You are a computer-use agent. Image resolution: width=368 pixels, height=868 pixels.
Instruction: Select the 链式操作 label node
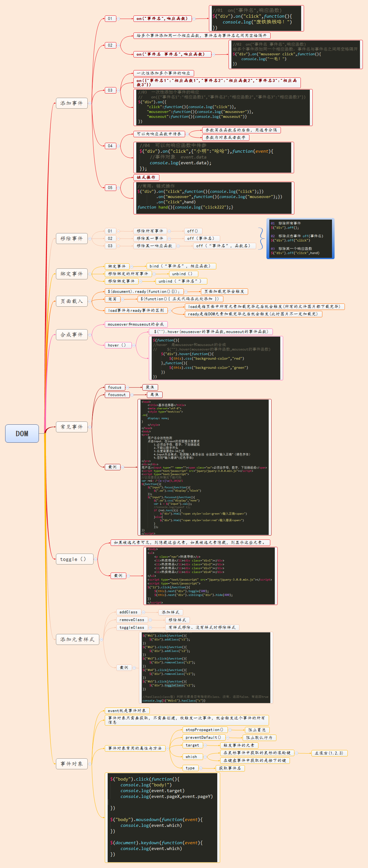[146, 177]
